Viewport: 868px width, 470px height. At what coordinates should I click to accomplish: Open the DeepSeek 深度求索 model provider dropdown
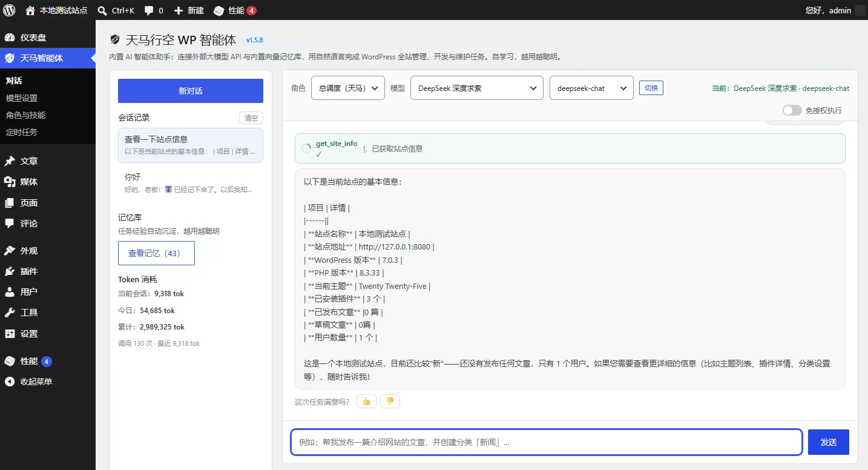[476, 88]
